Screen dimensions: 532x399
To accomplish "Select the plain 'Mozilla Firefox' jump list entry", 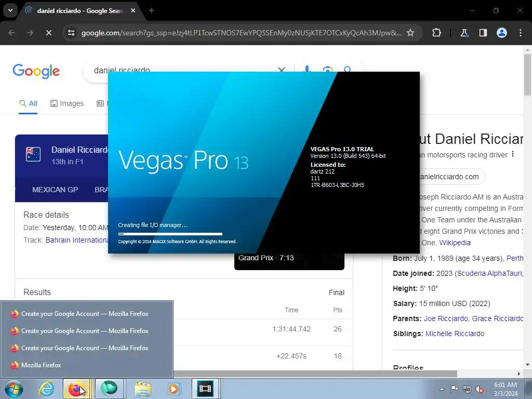I will point(87,365).
